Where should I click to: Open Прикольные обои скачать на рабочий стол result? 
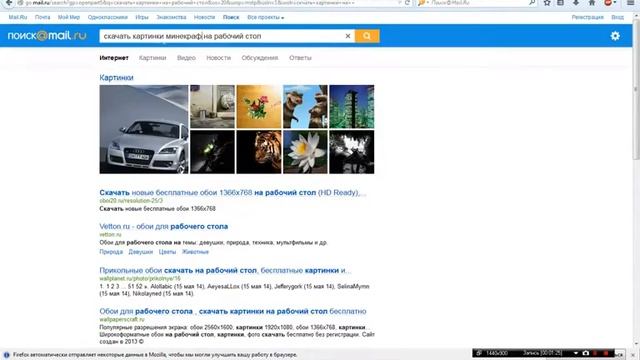(x=225, y=270)
